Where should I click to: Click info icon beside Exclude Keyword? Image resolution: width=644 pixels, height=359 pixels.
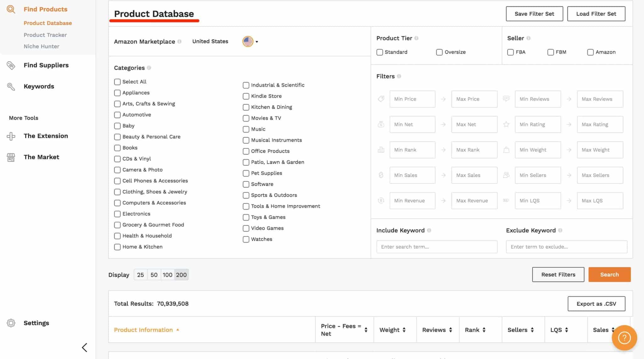(x=560, y=230)
